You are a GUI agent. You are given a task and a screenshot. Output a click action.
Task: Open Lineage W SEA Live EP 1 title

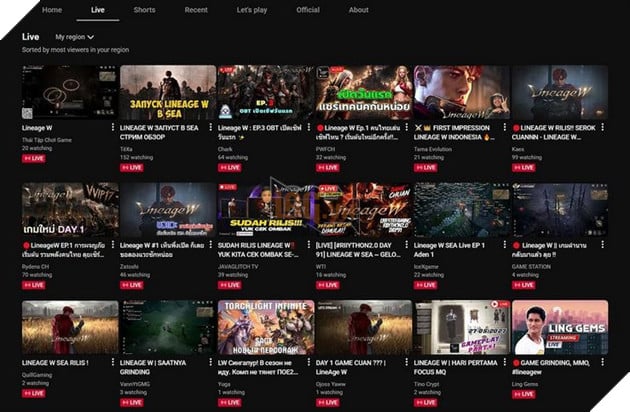coord(449,250)
